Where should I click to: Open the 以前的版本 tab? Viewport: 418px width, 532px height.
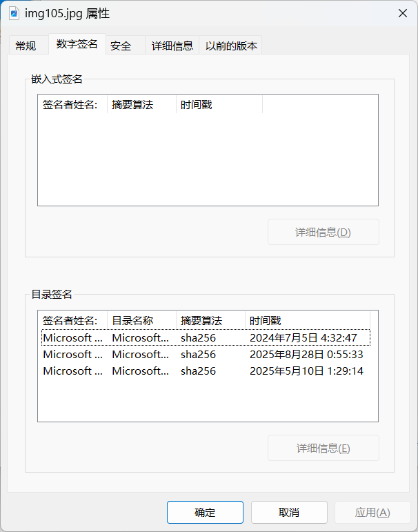[231, 46]
